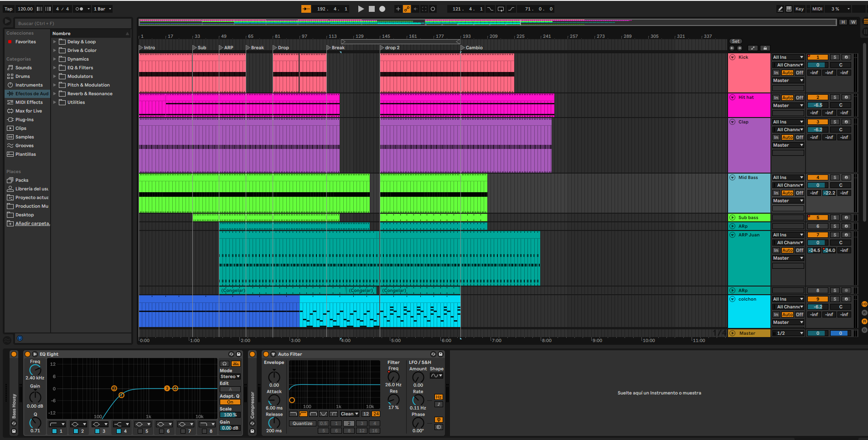Click the lock envelopes icon
This screenshot has height=440, width=868.
[765, 48]
